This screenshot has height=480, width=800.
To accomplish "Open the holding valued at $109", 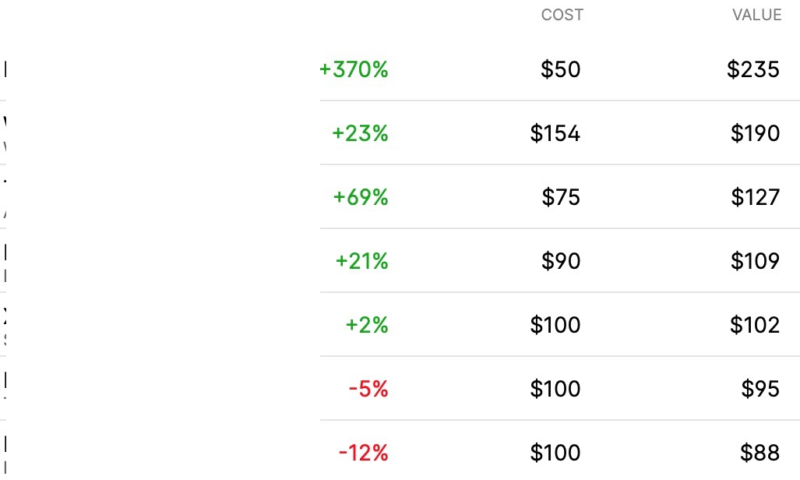I will point(755,261).
